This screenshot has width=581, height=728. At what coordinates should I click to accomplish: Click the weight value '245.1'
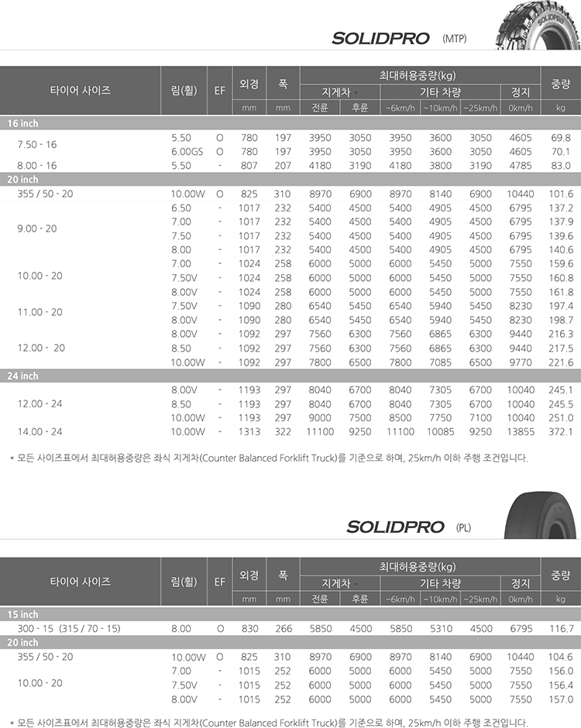[x=561, y=390]
